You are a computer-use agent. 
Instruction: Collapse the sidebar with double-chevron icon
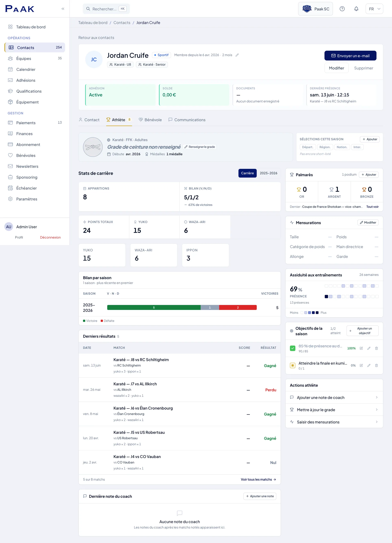coord(63,9)
